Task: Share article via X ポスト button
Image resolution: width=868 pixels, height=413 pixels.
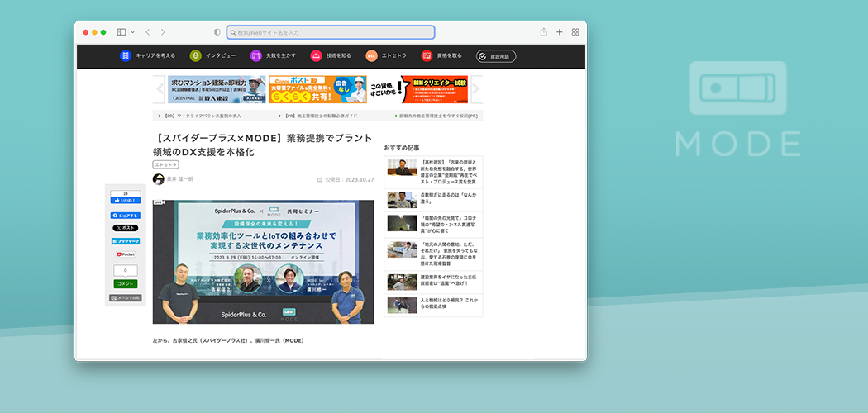Action: [126, 228]
